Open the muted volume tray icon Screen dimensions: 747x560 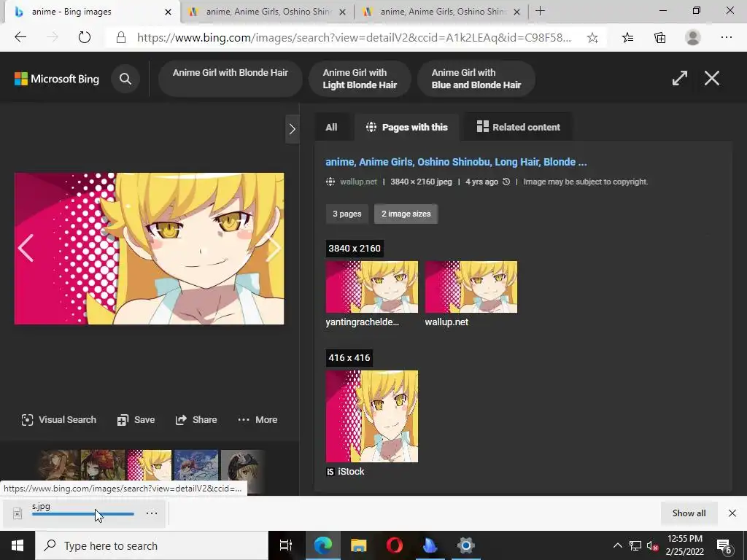tap(652, 545)
